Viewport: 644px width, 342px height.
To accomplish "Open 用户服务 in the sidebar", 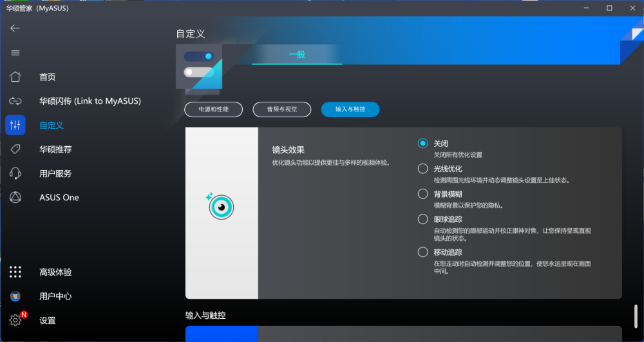I will point(55,174).
